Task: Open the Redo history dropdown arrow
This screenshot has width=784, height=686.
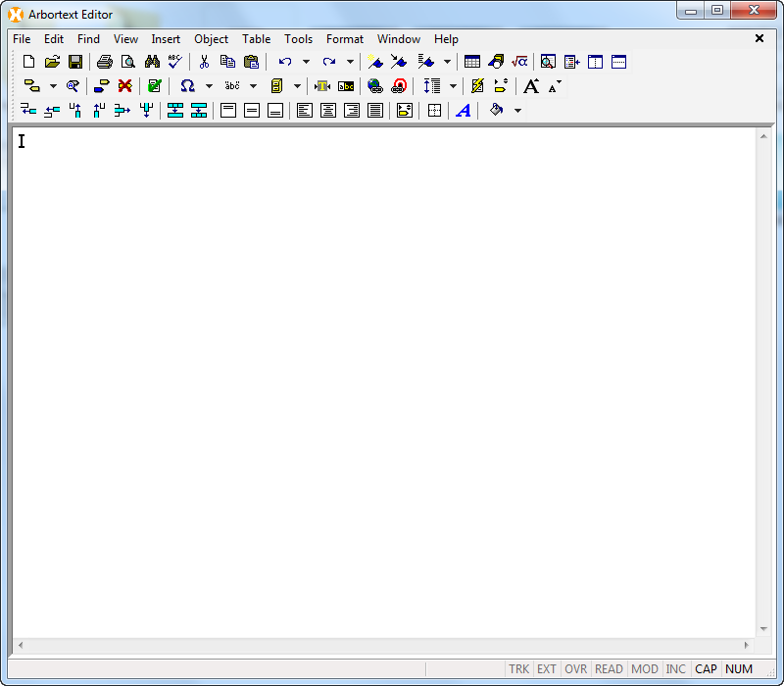Action: coord(350,62)
